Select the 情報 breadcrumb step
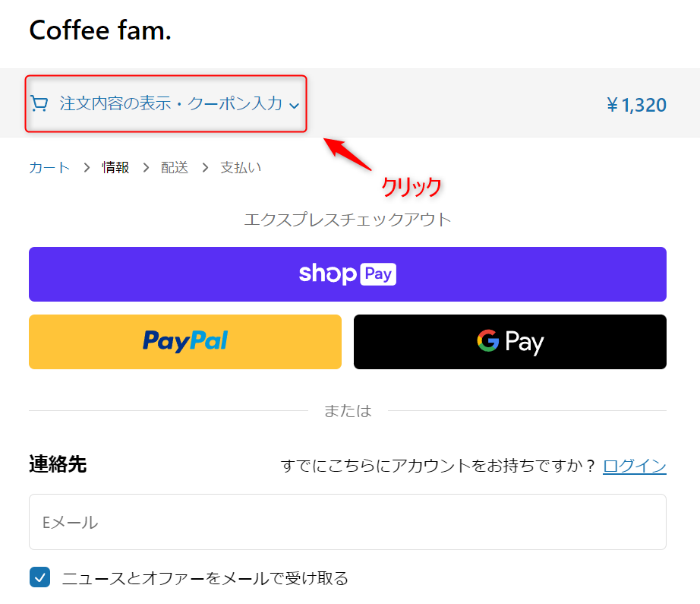The image size is (700, 604). point(115,168)
